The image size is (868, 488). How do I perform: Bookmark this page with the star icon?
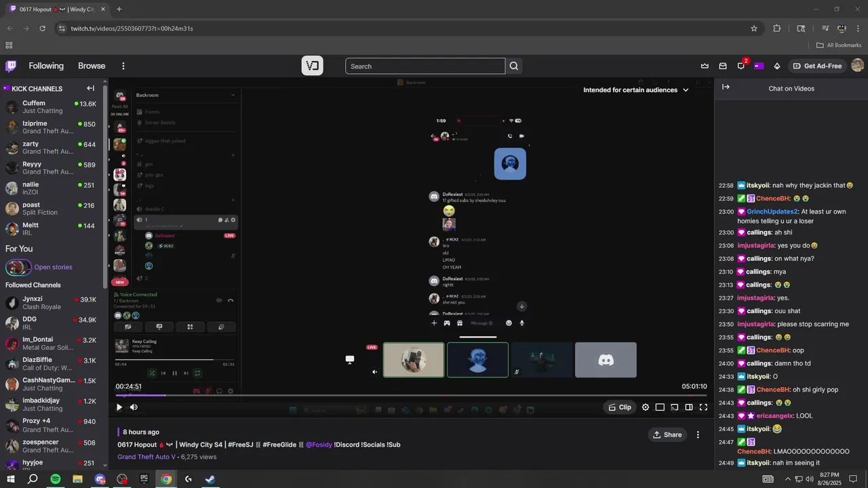click(x=753, y=28)
